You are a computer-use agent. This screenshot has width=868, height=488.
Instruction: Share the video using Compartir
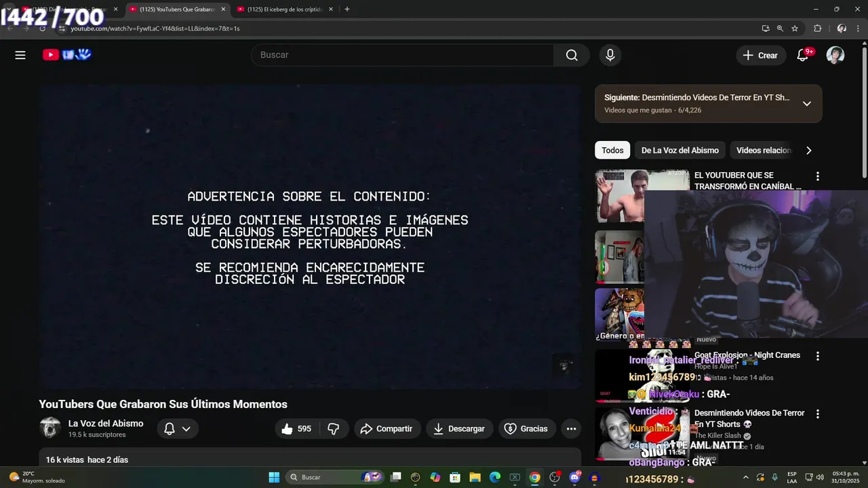pyautogui.click(x=387, y=428)
